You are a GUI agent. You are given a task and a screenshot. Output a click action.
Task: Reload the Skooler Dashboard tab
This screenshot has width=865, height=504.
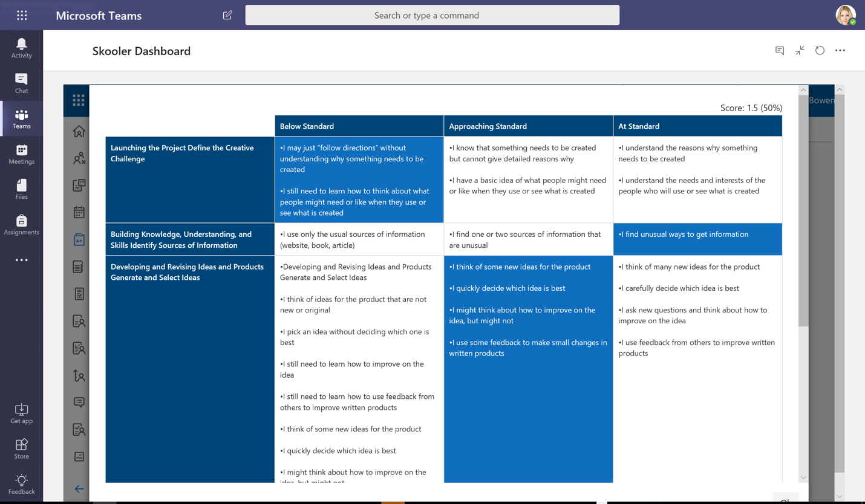820,51
